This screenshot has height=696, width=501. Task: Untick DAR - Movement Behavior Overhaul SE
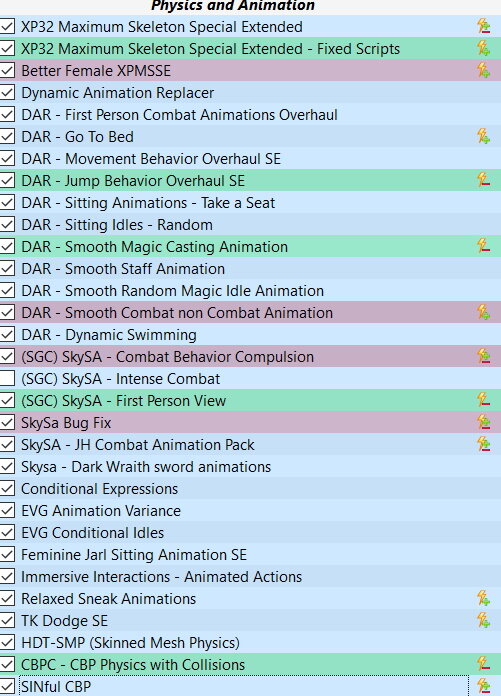coord(7,158)
